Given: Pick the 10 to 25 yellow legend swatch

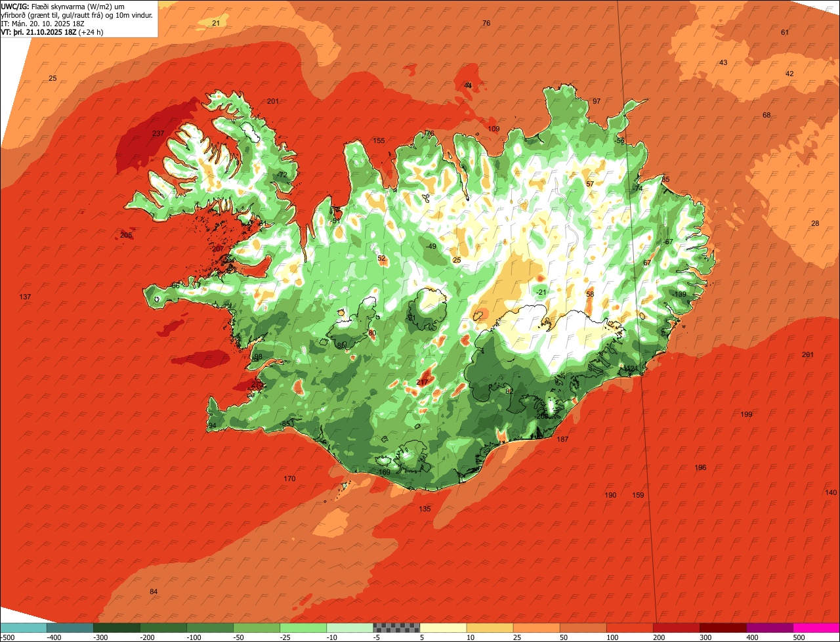Looking at the screenshot, I should pyautogui.click(x=490, y=628).
